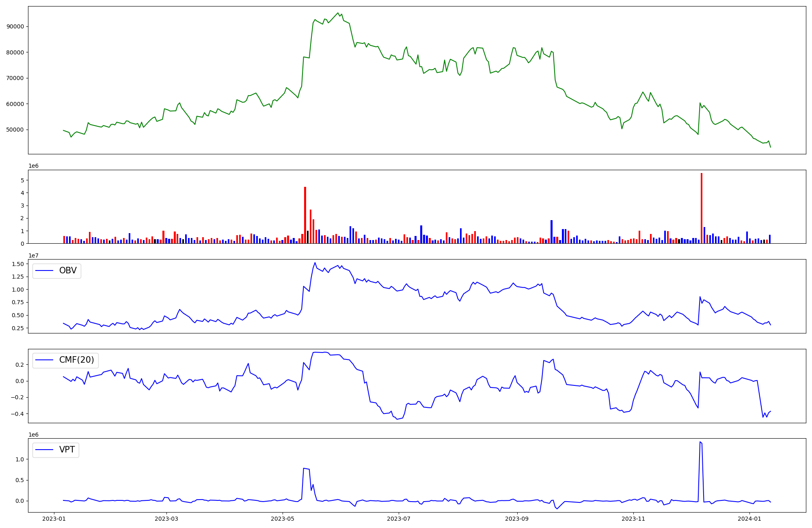Viewport: 812px width, 528px height.
Task: Click the 2024-01 x-axis date label
Action: pyautogui.click(x=749, y=519)
